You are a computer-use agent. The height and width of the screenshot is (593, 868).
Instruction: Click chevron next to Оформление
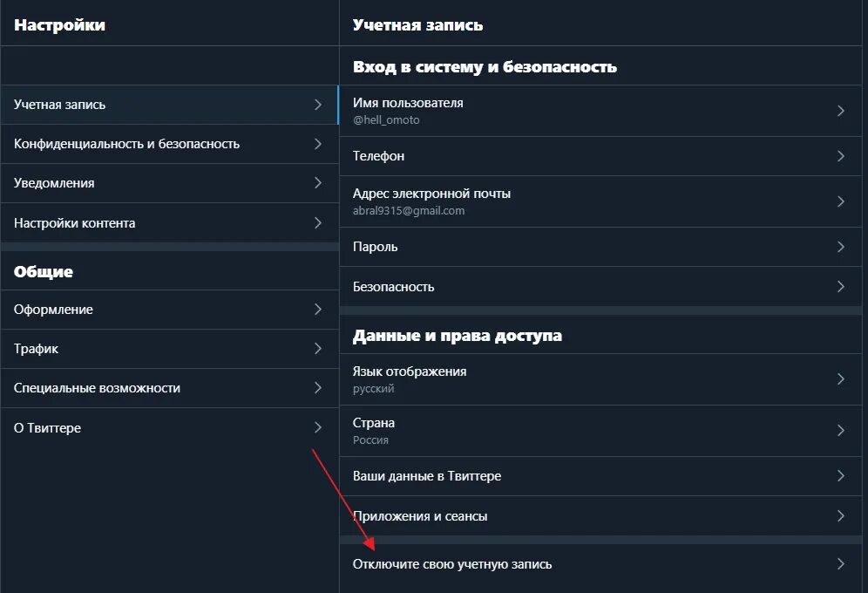[318, 309]
